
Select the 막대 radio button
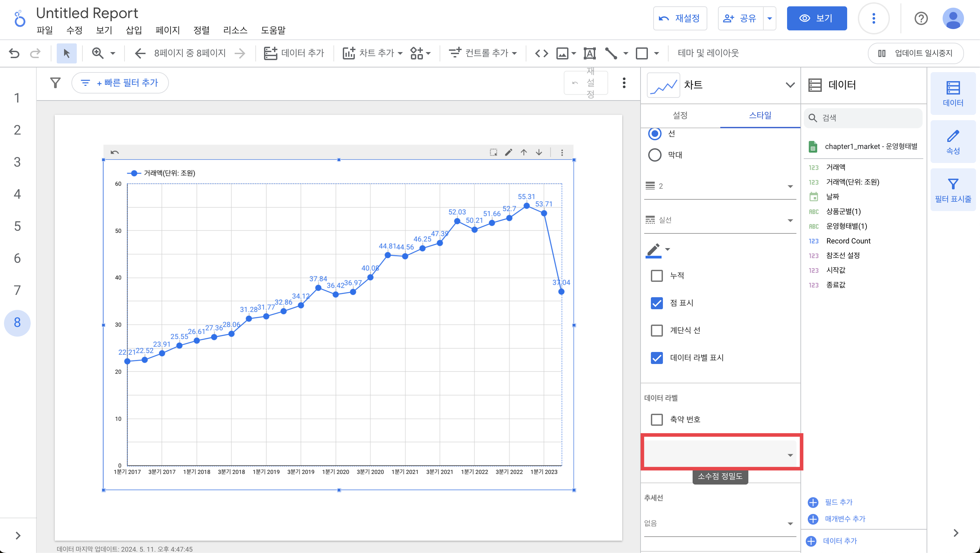(x=655, y=155)
